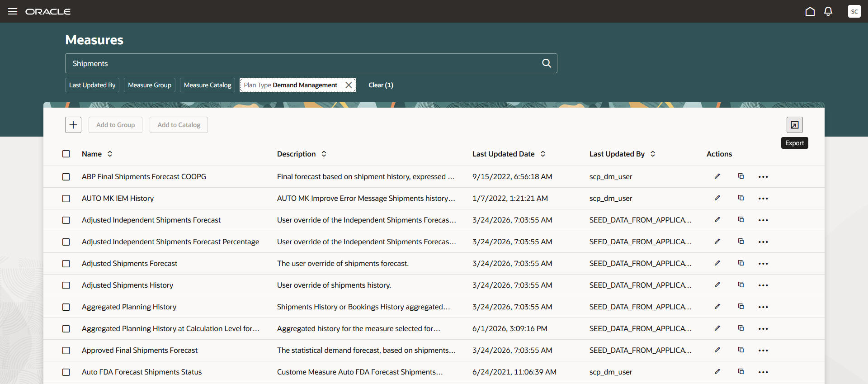868x384 pixels.
Task: Click 'The user override of shipments forecast.' description
Action: 343,263
